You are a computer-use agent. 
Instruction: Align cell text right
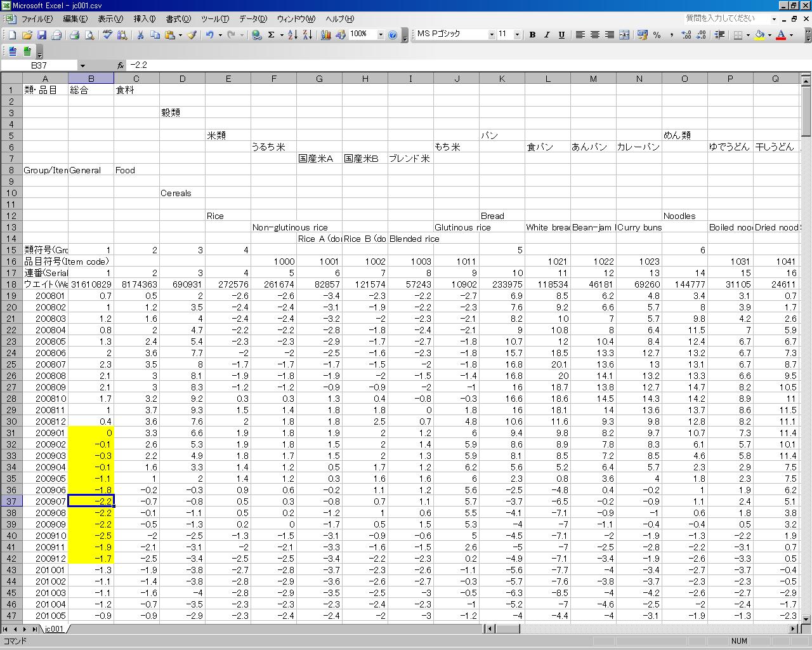coord(609,35)
